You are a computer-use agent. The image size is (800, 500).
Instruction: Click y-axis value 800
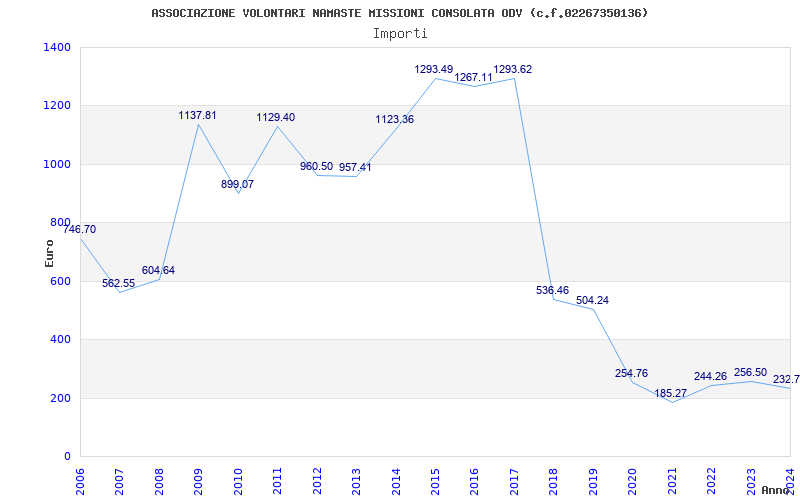pyautogui.click(x=61, y=222)
